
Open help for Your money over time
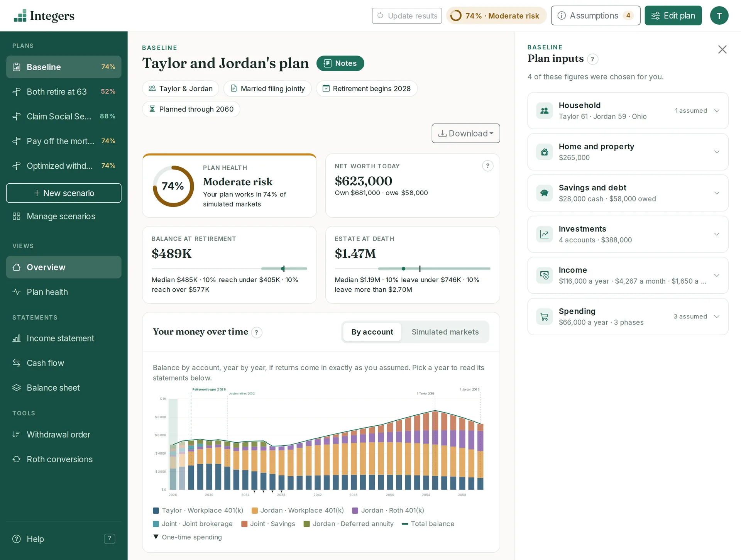coord(257,332)
